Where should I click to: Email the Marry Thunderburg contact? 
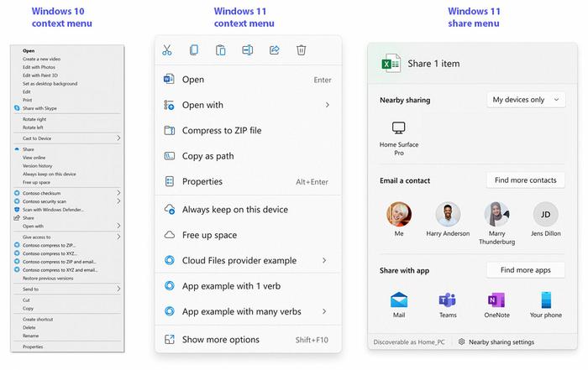click(x=496, y=214)
